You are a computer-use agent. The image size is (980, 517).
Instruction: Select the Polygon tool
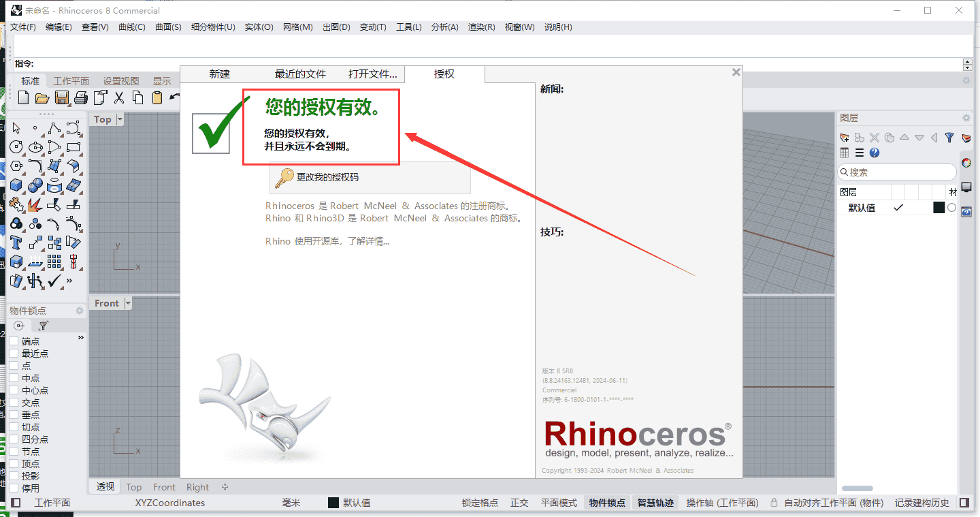pyautogui.click(x=16, y=166)
